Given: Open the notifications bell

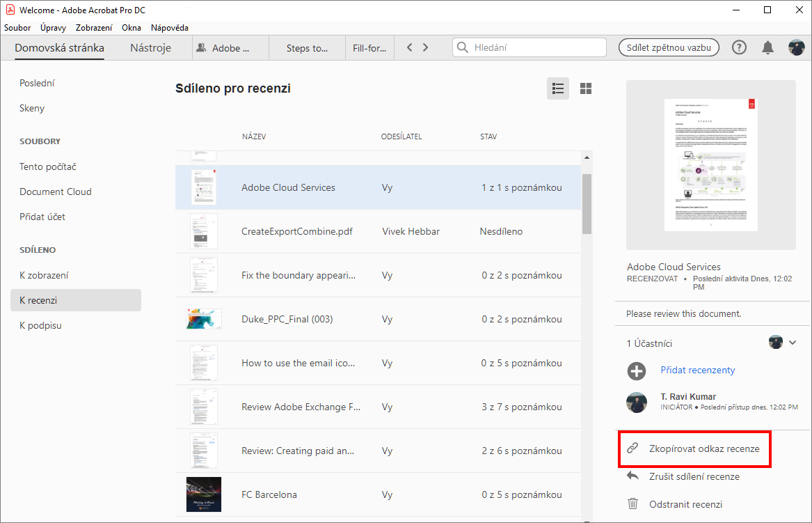Looking at the screenshot, I should [767, 47].
